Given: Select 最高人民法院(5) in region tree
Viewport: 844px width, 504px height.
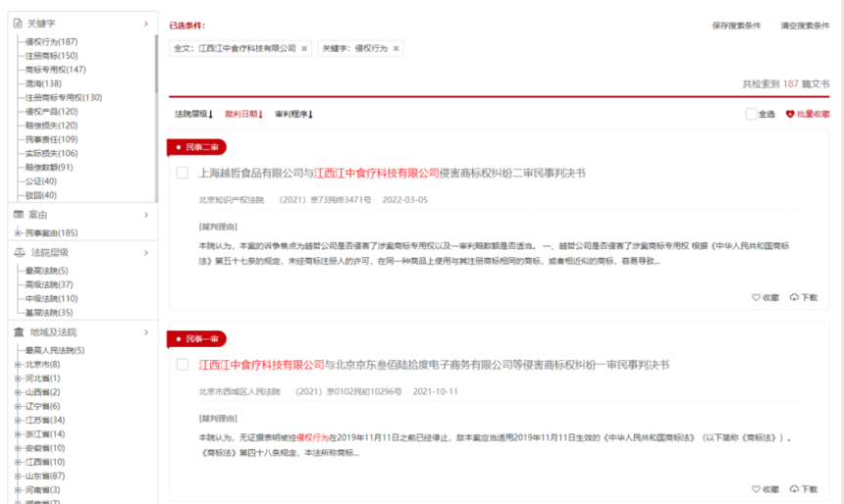Looking at the screenshot, I should click(x=55, y=350).
